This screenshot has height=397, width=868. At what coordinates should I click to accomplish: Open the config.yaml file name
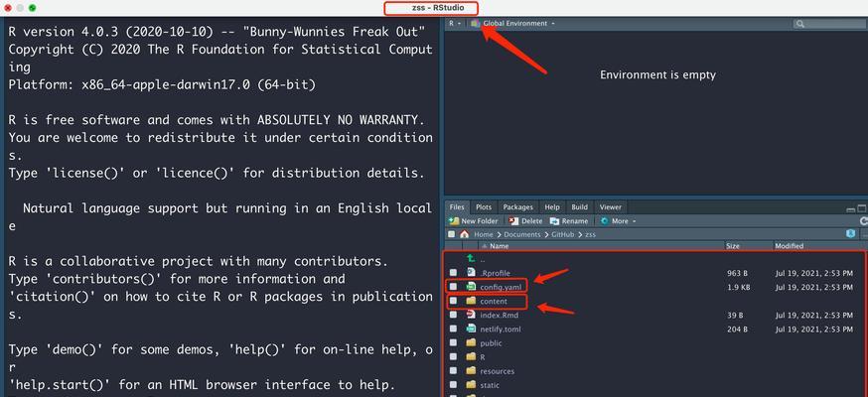[501, 287]
